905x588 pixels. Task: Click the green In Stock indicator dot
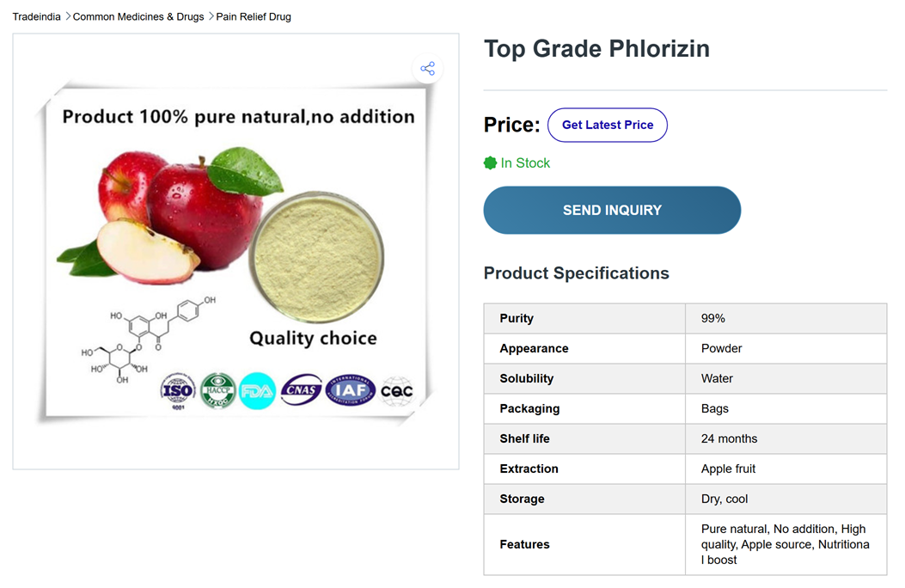pos(489,162)
